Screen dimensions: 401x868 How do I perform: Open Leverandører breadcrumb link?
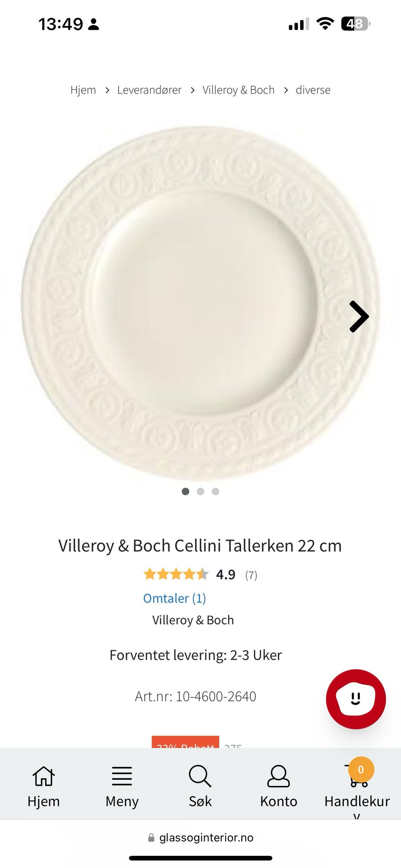(x=149, y=90)
